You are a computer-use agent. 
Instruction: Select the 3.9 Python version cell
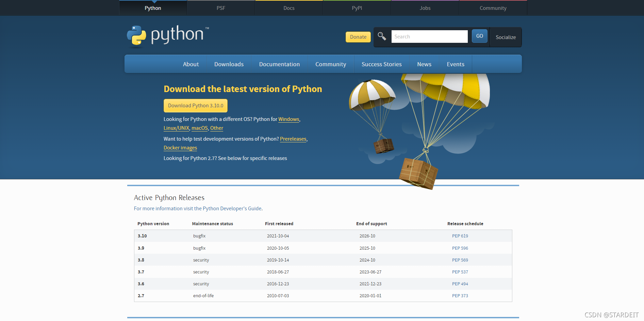[x=141, y=248]
